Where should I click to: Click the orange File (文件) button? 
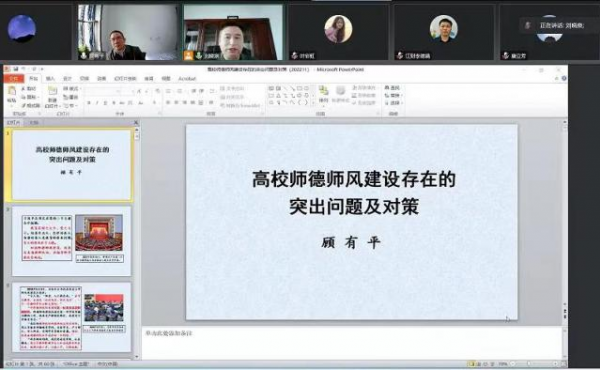click(x=14, y=79)
